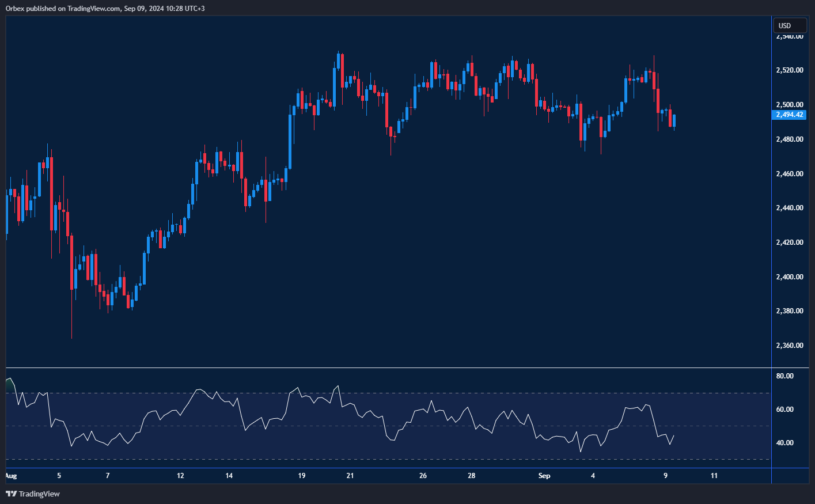Open the USD currency selector
Screen dimensions: 815x504
pos(789,25)
